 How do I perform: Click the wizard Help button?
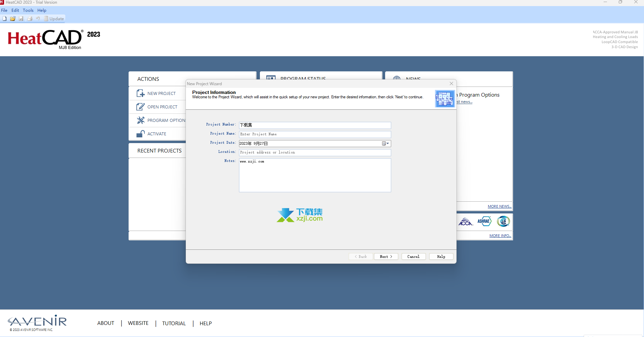pyautogui.click(x=441, y=257)
